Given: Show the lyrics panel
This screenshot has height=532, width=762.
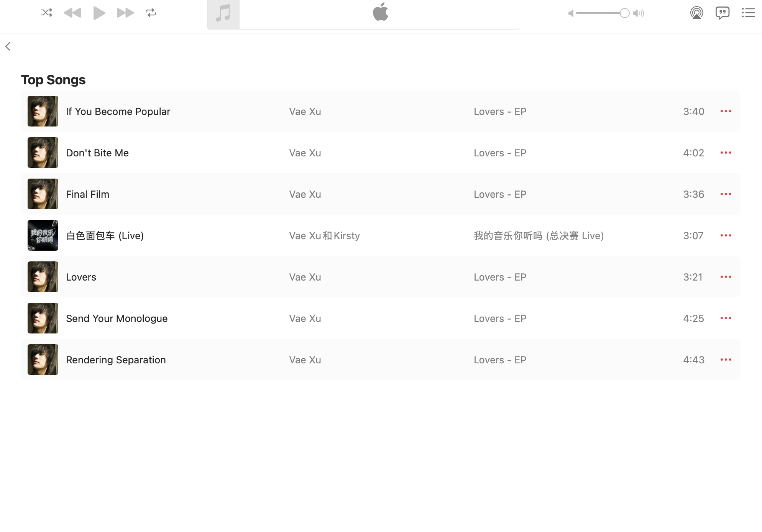Looking at the screenshot, I should pos(722,13).
